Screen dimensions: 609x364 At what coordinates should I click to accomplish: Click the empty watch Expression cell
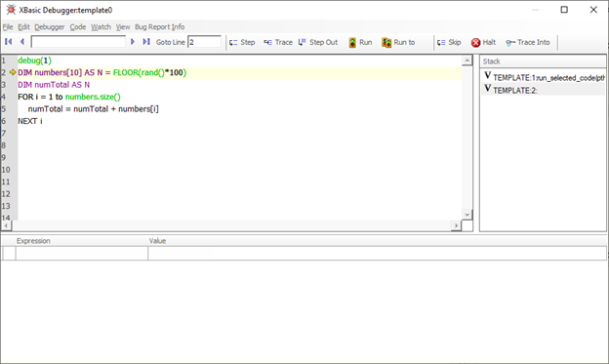tap(82, 254)
